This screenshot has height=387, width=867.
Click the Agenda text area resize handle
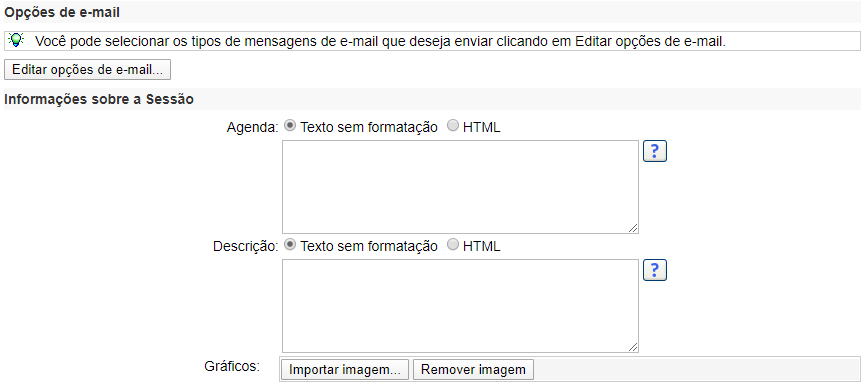pos(633,228)
